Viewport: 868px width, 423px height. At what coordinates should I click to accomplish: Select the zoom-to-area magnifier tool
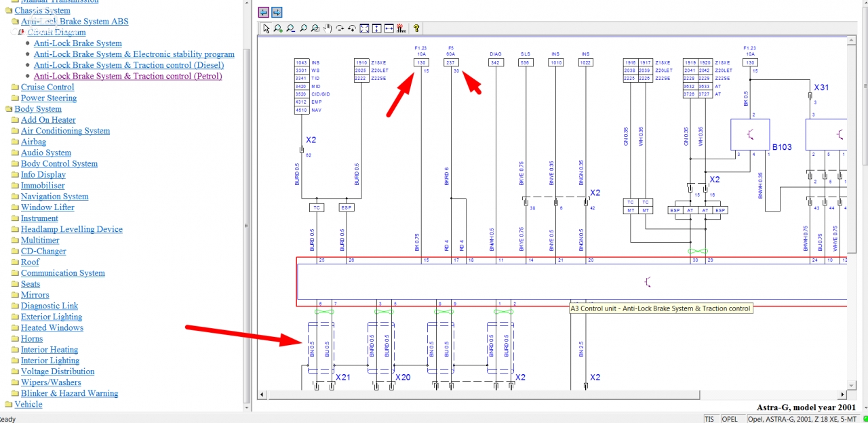[315, 28]
